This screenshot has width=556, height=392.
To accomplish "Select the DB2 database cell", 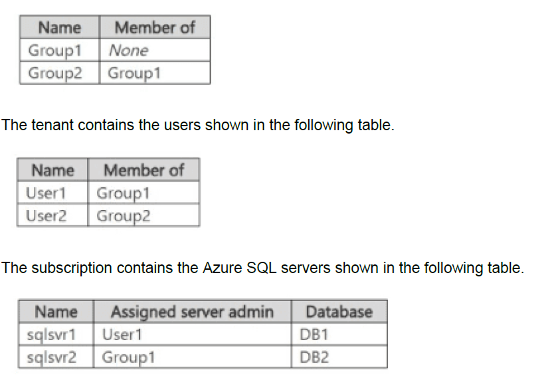I will click(x=315, y=357).
